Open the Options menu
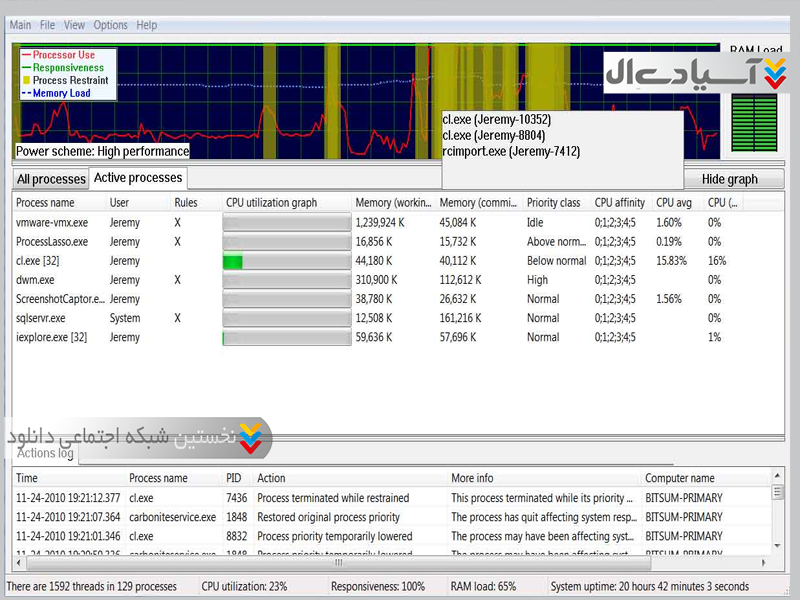This screenshot has height=600, width=800. coord(110,25)
